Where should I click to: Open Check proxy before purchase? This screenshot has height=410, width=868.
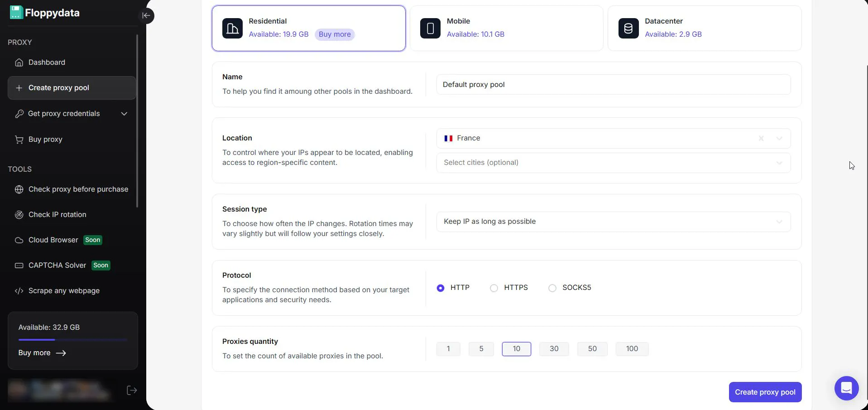[72, 189]
